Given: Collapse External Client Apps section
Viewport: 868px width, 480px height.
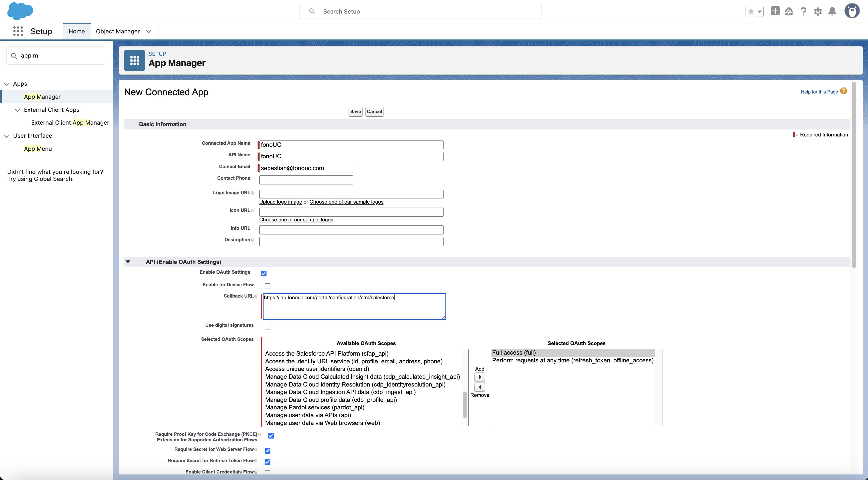Looking at the screenshot, I should tap(18, 110).
